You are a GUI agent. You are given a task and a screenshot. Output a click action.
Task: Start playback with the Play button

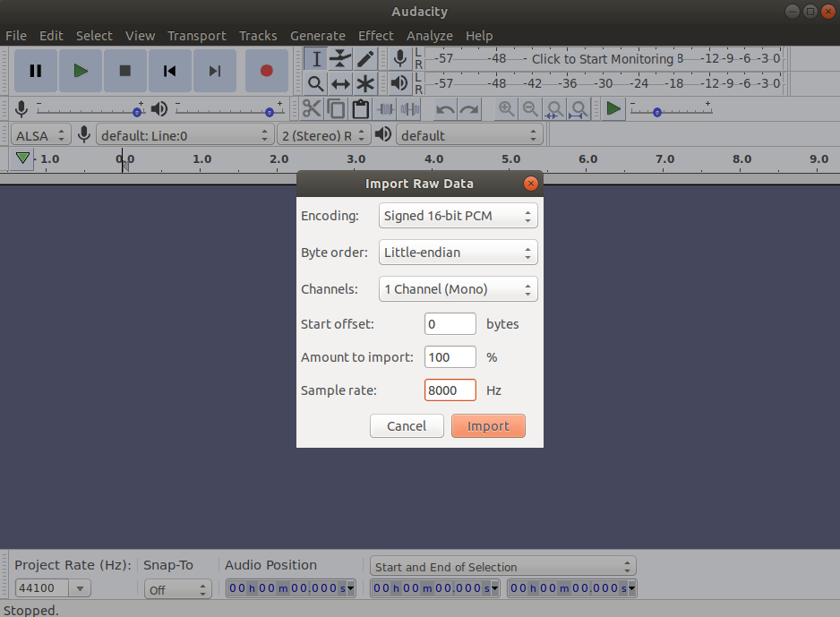coord(81,71)
